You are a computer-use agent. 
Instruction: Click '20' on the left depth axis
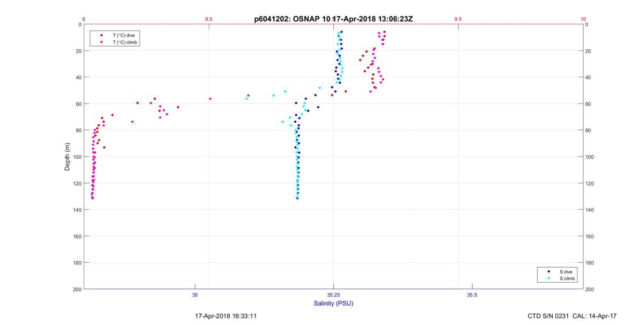78,51
